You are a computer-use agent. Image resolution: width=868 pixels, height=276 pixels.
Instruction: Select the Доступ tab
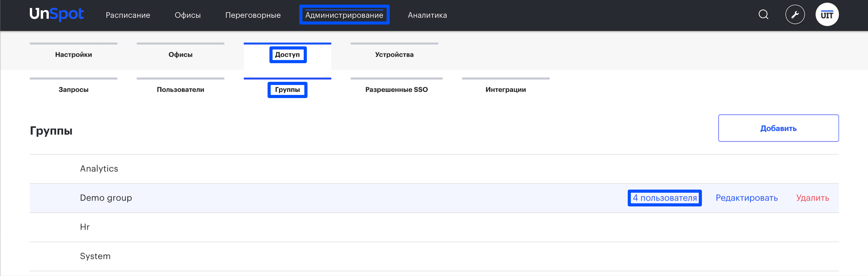(x=287, y=54)
